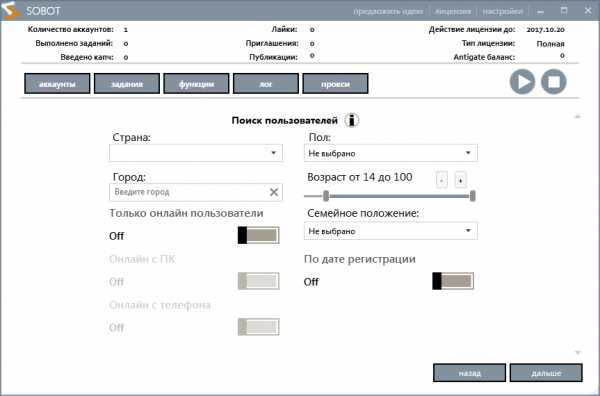
Task: Click the Приглашения label
Action: tap(272, 43)
